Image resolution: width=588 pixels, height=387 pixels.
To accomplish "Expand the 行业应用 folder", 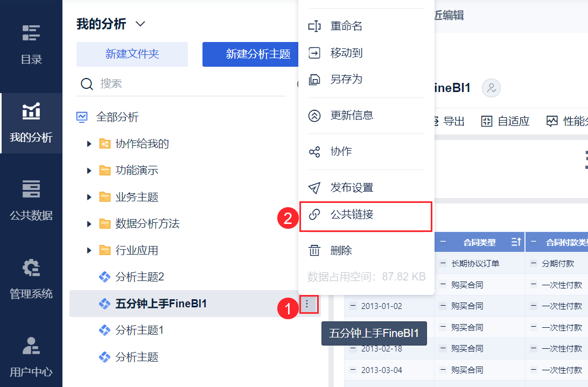I will tap(89, 250).
